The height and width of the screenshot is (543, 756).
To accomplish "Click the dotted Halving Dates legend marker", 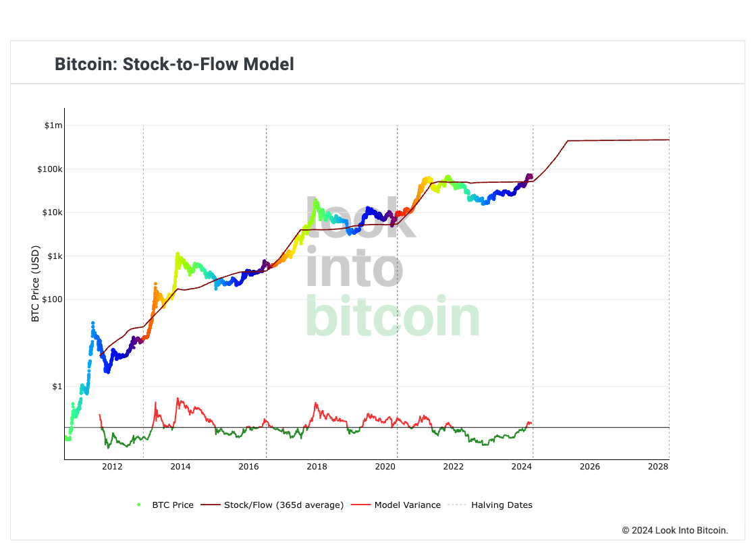I will (457, 505).
